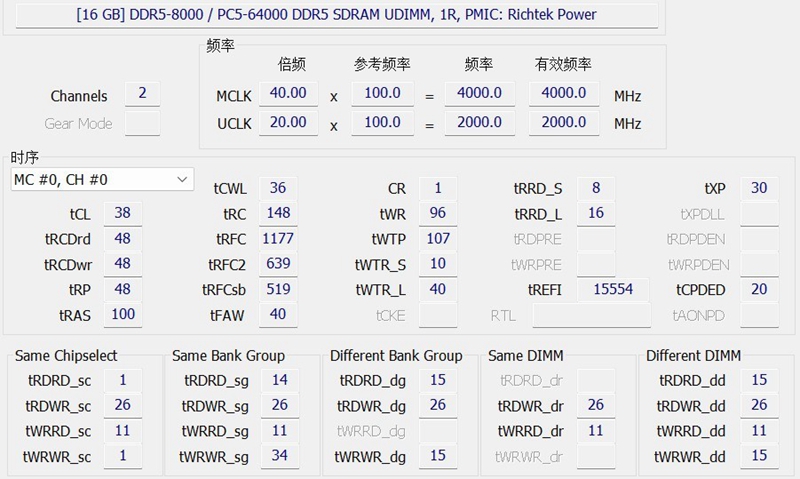This screenshot has height=479, width=800.
Task: Select the UCLK reference frequency field
Action: tap(382, 124)
